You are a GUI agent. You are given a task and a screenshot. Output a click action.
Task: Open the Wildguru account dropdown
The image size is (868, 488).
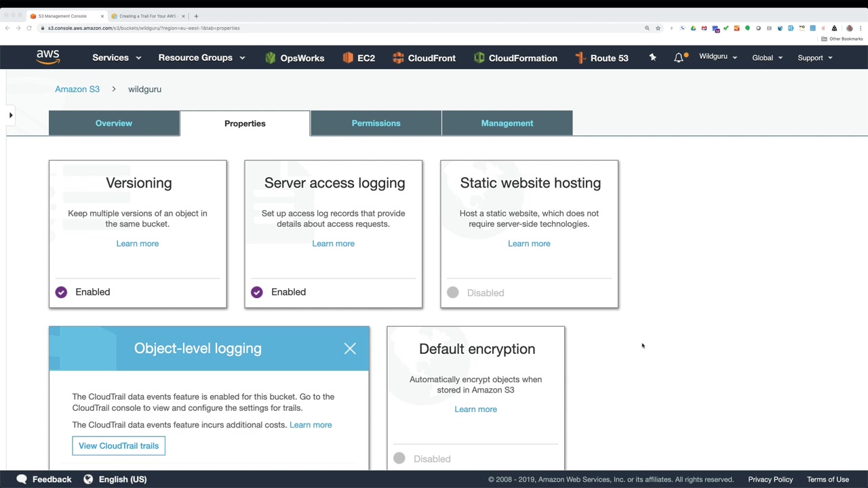pyautogui.click(x=718, y=57)
